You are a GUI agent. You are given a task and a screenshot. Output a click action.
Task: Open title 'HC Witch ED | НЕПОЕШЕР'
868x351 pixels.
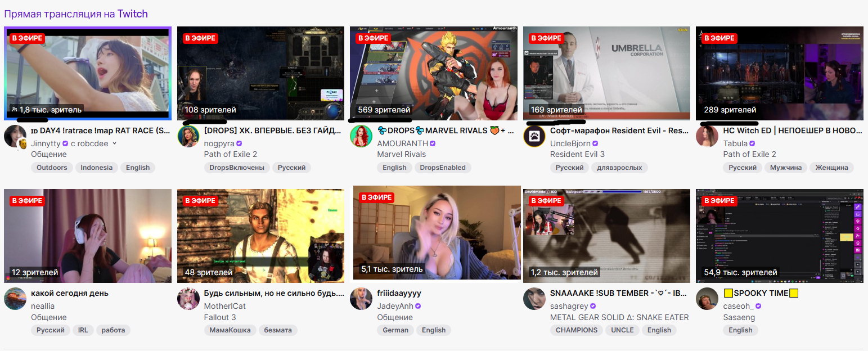[x=793, y=130]
